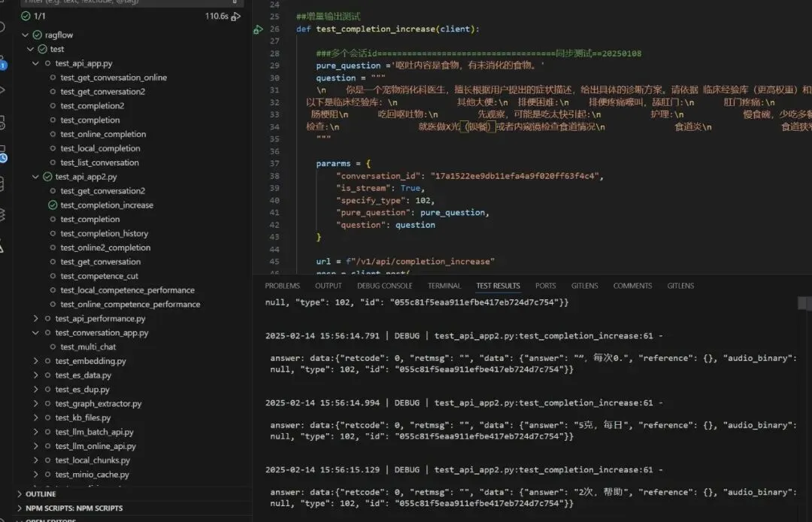Click the circle icon beside test_multi_chat
This screenshot has height=522, width=812.
53,347
